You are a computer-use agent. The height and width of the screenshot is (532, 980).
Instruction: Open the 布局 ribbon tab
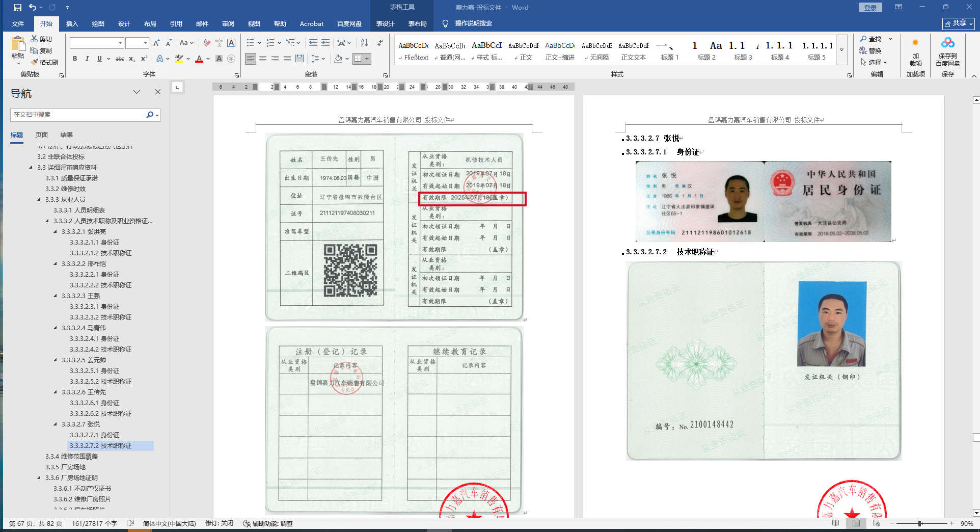pyautogui.click(x=150, y=23)
